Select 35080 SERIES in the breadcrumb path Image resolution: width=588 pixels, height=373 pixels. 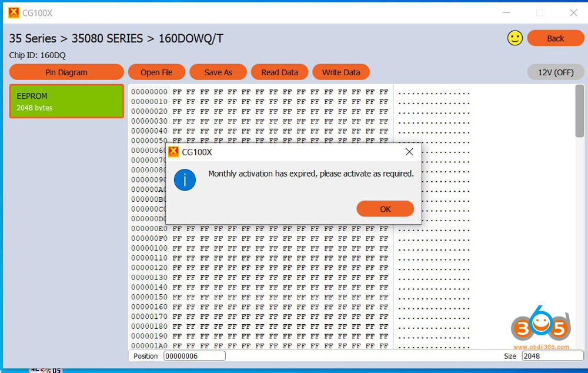[x=108, y=39]
